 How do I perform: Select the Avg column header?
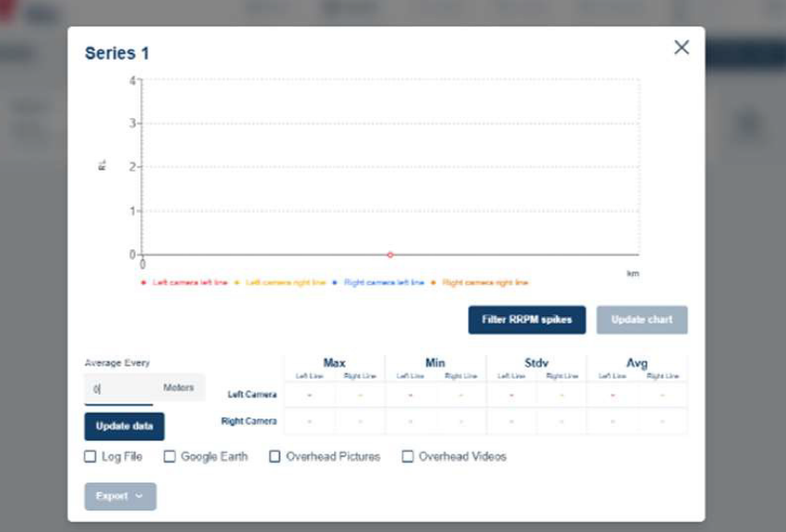coord(637,363)
